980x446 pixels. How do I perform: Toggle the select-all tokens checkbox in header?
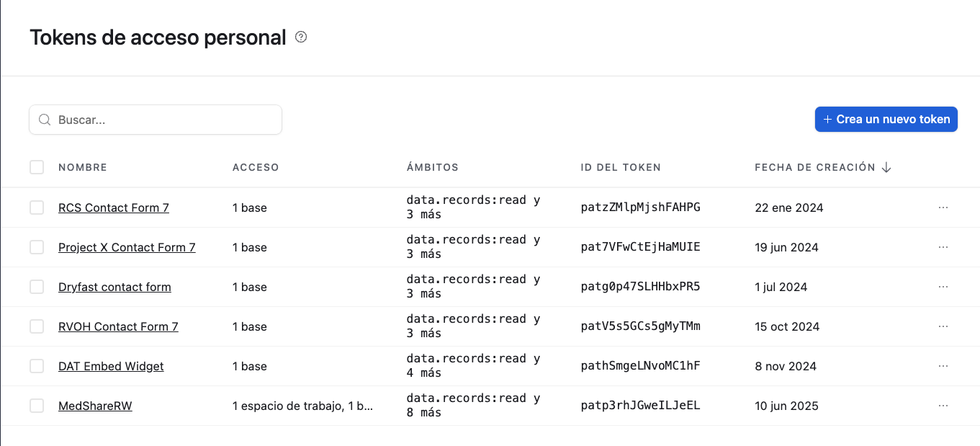pyautogui.click(x=37, y=167)
